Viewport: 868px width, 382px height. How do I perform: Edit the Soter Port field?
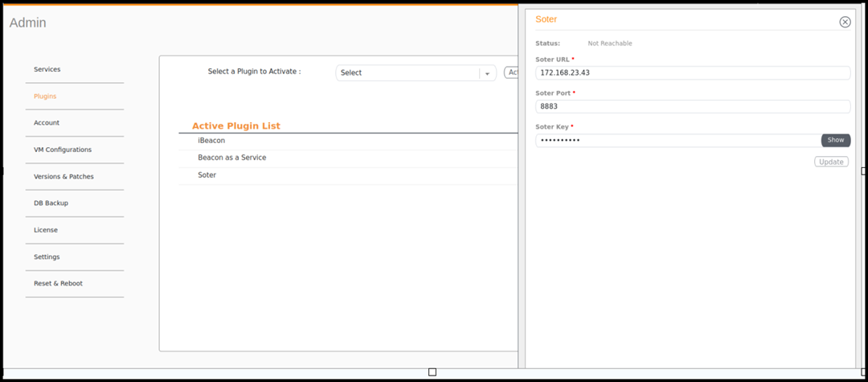(693, 106)
